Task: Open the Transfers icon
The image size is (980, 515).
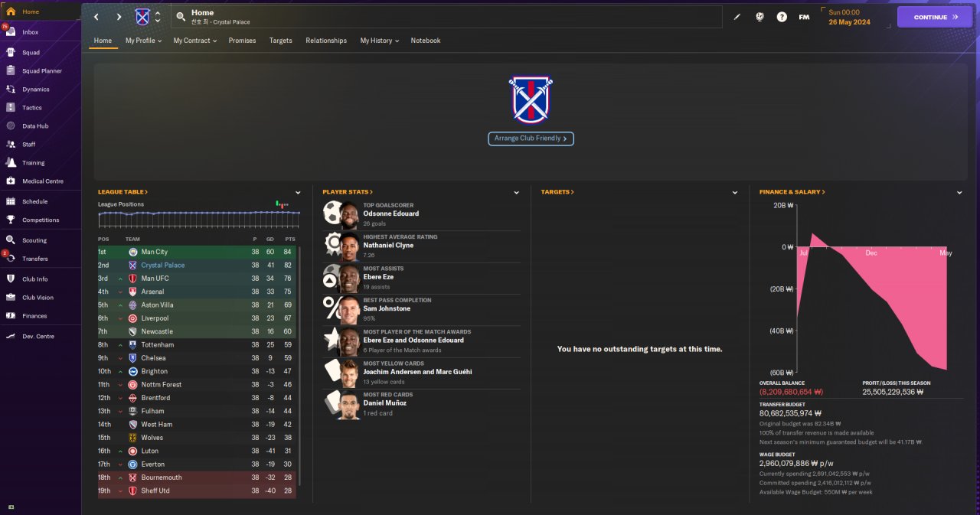Action: click(x=11, y=259)
